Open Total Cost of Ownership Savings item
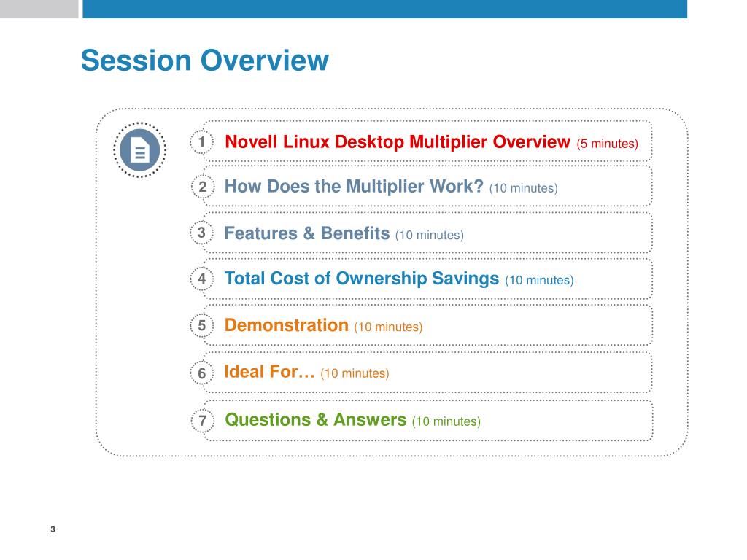Image resolution: width=747 pixels, height=560 pixels. (x=427, y=279)
